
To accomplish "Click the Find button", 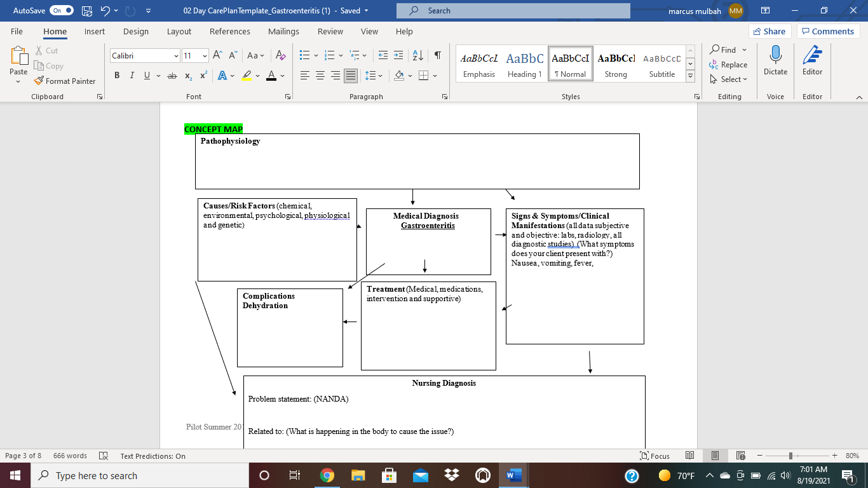I will pos(723,50).
